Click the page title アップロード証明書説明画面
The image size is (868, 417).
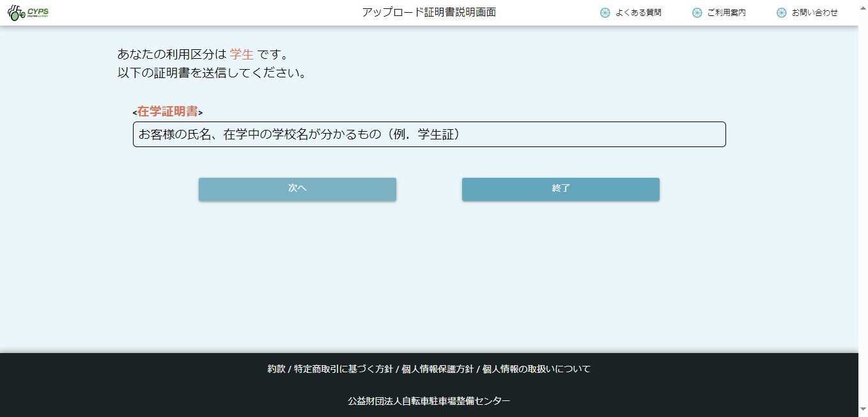coord(428,13)
